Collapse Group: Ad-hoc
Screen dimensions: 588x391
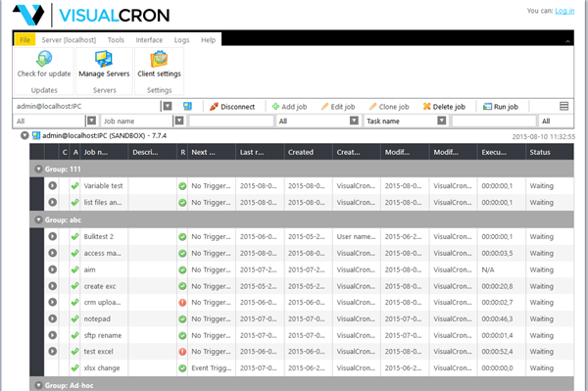(x=38, y=385)
